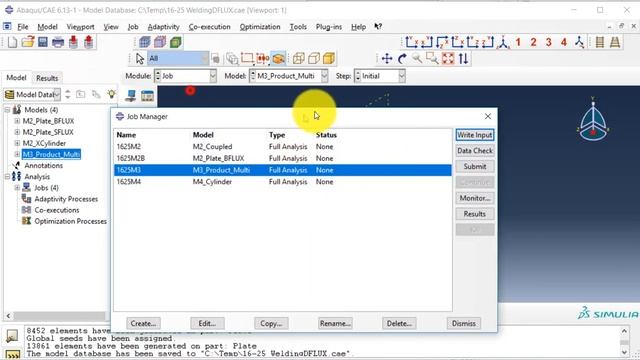The width and height of the screenshot is (640, 360).
Task: Click the message area icon
Action: pos(12,336)
